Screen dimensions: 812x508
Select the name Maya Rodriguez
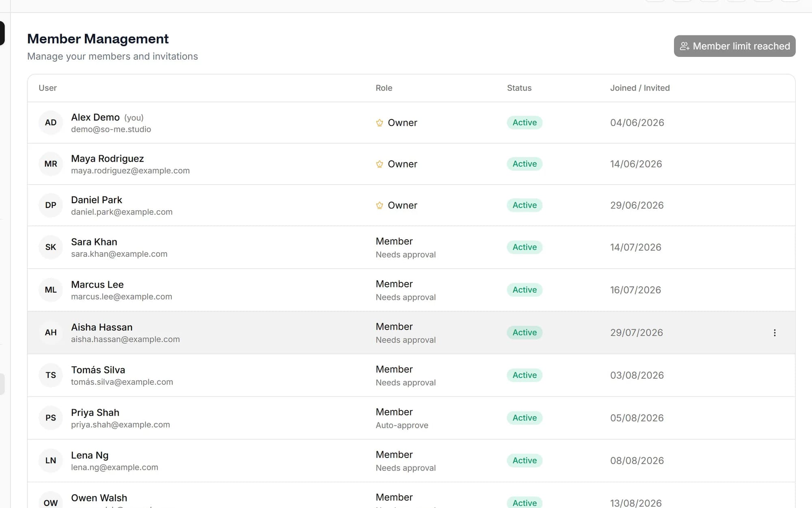[x=107, y=158]
